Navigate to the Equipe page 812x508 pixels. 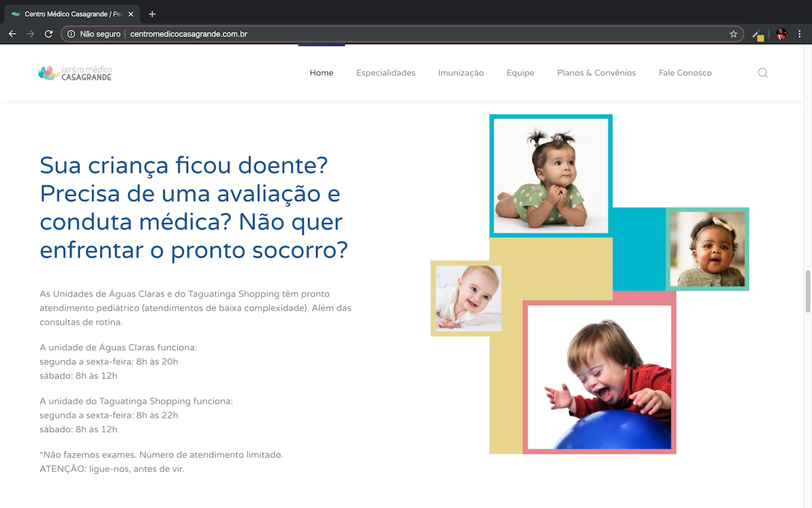point(520,73)
